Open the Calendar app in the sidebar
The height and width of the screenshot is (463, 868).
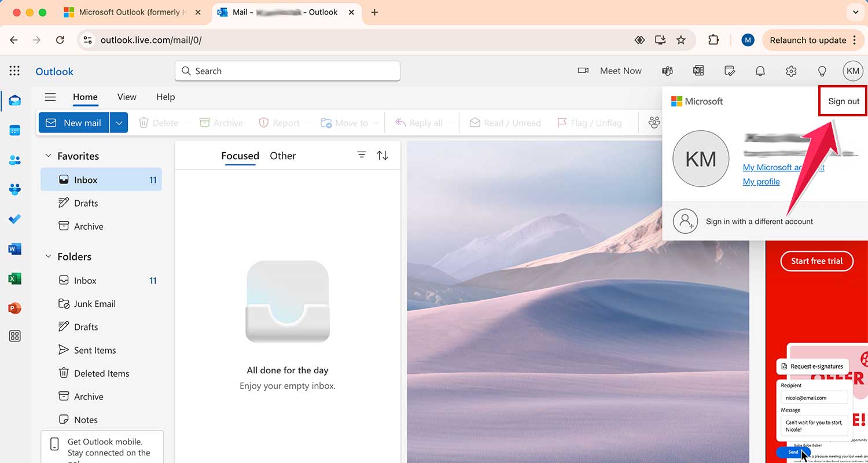14,130
